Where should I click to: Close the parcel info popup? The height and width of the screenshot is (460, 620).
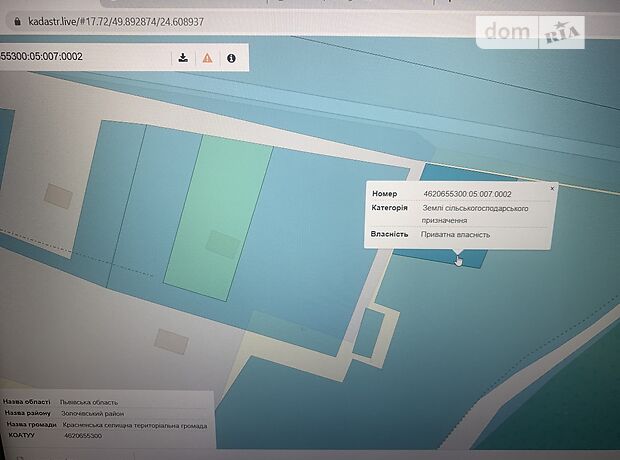[x=552, y=187]
